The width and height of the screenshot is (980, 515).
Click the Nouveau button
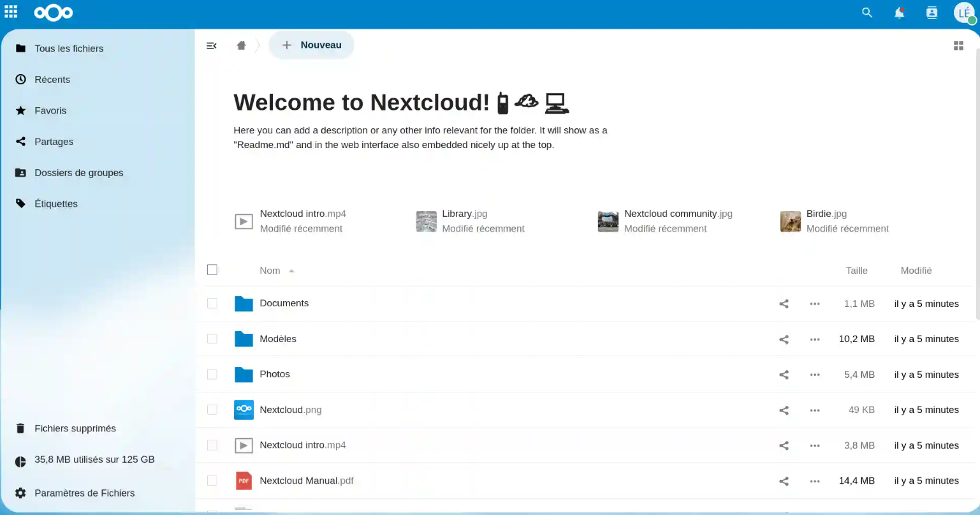point(311,45)
